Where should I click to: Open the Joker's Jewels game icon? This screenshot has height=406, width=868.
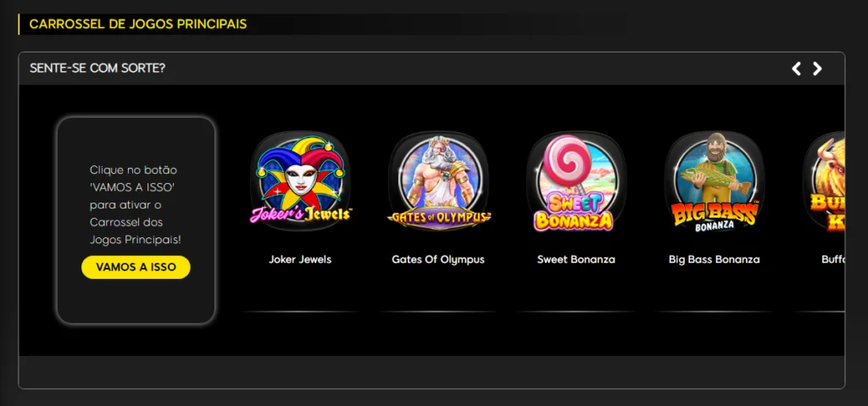click(x=300, y=180)
